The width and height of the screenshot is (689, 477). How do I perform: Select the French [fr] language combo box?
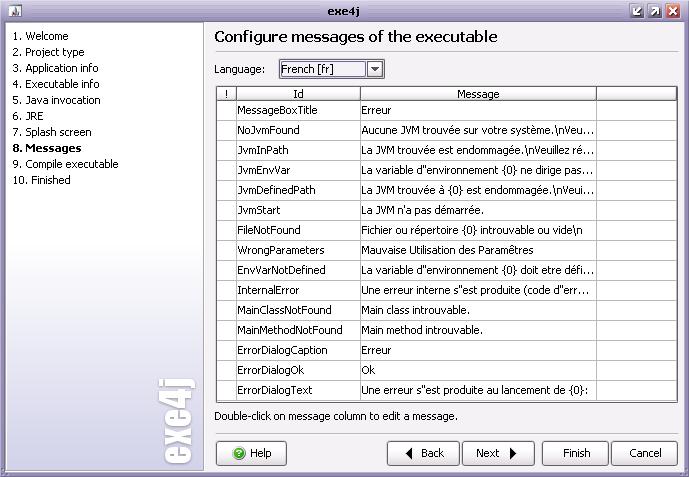pyautogui.click(x=321, y=69)
